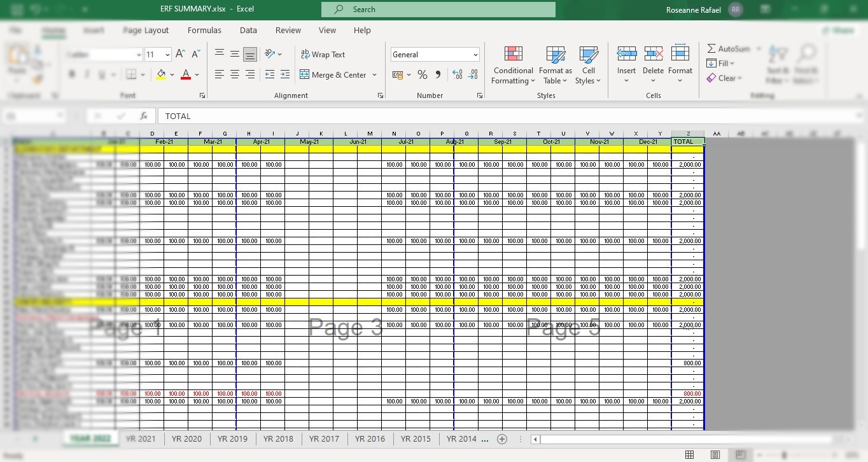Click the Delete cells icon

(x=654, y=53)
